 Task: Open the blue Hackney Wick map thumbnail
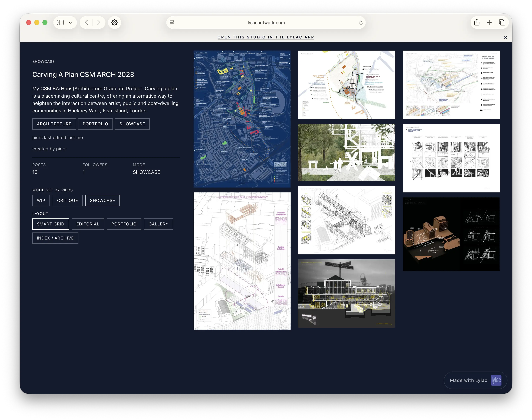click(x=242, y=118)
